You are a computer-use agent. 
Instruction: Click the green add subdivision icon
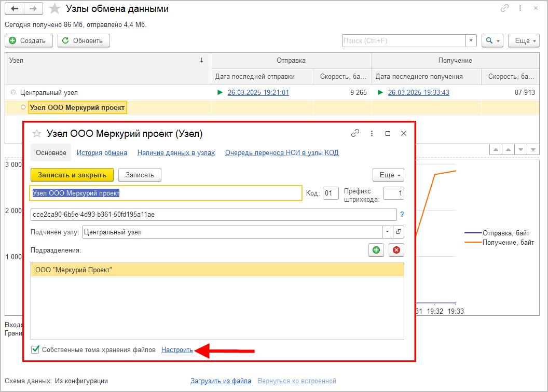click(x=376, y=250)
